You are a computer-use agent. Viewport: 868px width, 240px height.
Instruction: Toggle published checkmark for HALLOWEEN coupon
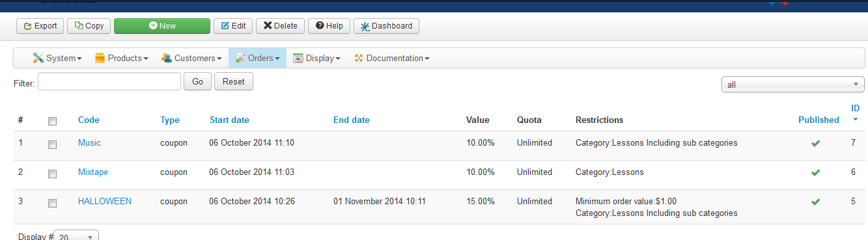coord(815,202)
